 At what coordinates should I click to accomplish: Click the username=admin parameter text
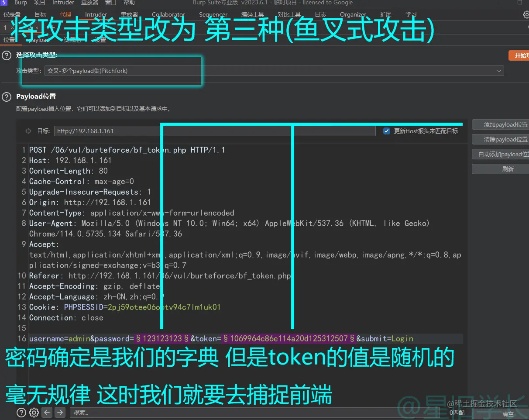click(x=60, y=338)
